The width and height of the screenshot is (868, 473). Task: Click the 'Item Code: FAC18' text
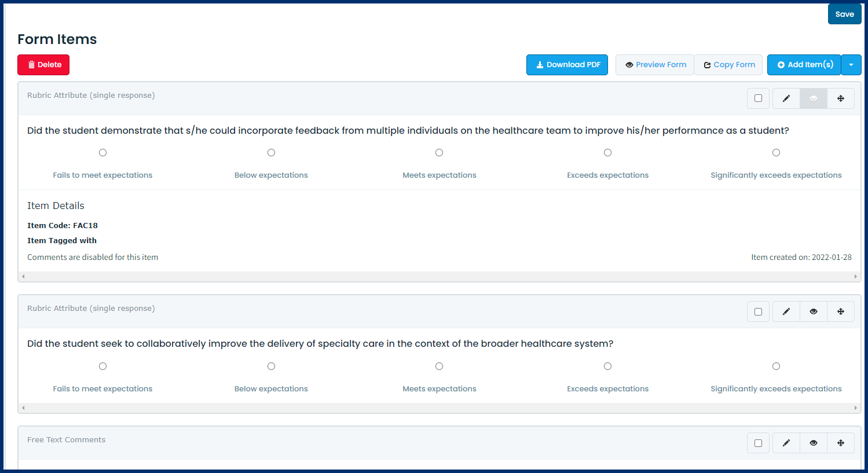(63, 226)
